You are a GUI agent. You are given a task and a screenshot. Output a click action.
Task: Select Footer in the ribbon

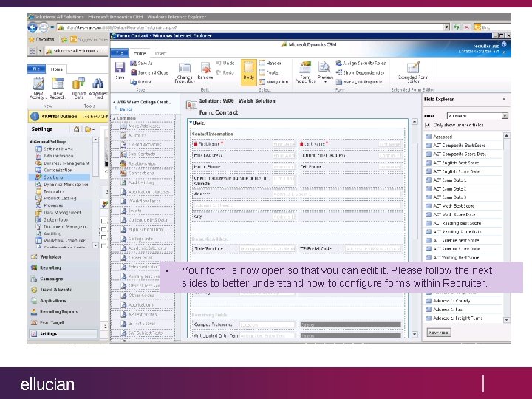tap(270, 72)
